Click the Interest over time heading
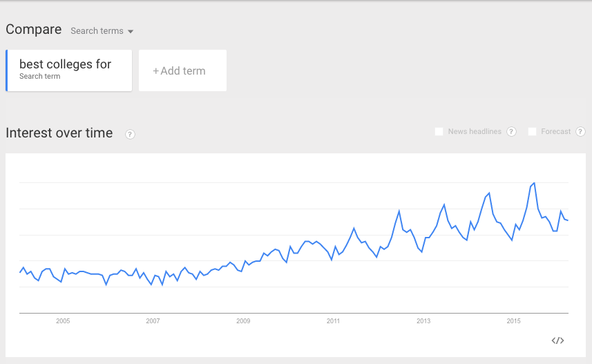This screenshot has height=364, width=592. click(x=59, y=133)
